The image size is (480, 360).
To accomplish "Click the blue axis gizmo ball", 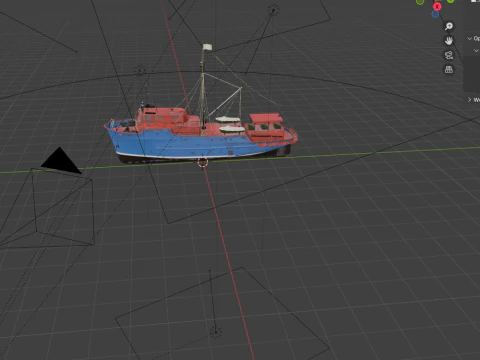I will pyautogui.click(x=435, y=14).
